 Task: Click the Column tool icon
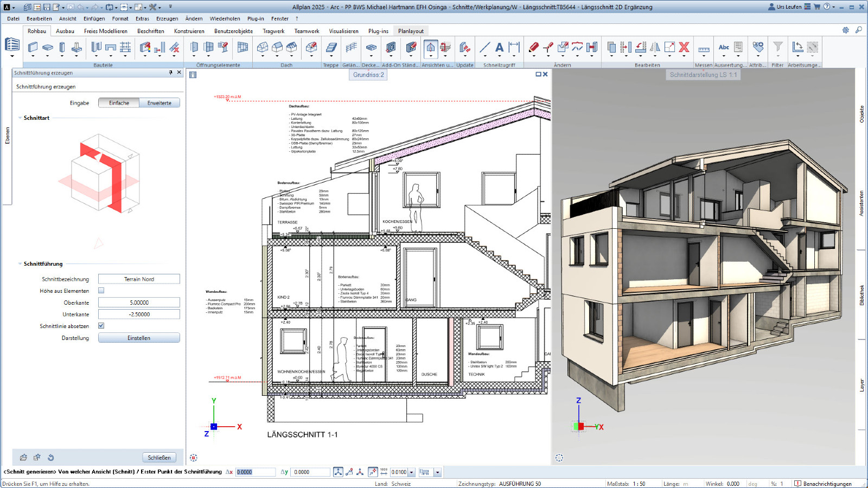point(62,48)
